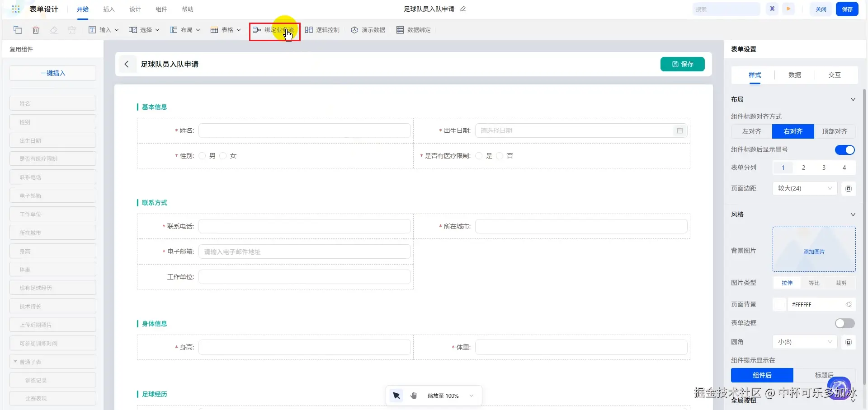The width and height of the screenshot is (868, 410).
Task: Click the eraser clear-format toolbar icon
Action: [54, 30]
